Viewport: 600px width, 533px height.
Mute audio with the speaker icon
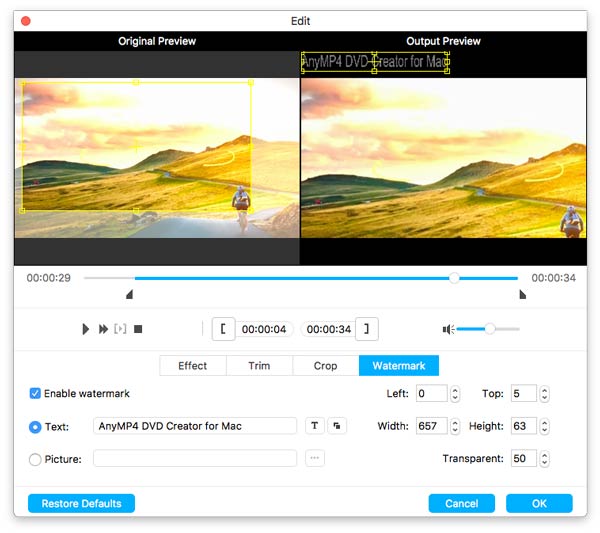point(448,329)
